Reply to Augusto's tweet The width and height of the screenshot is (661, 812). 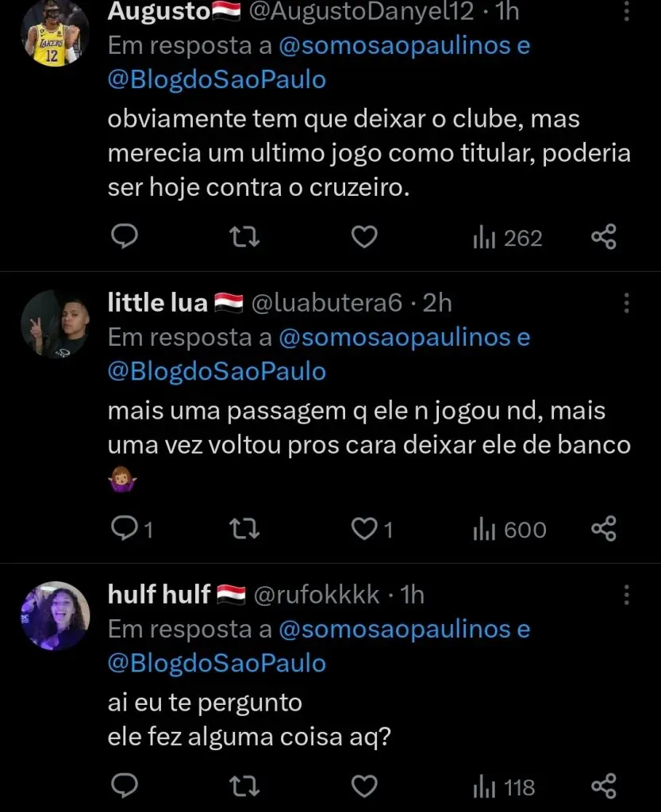(x=124, y=237)
